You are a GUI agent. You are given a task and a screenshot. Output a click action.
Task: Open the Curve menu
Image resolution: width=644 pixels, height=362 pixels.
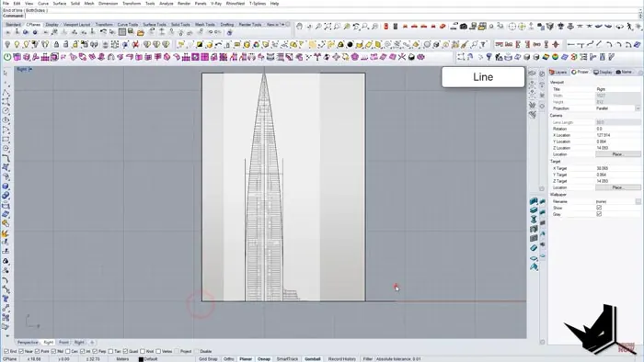(43, 4)
